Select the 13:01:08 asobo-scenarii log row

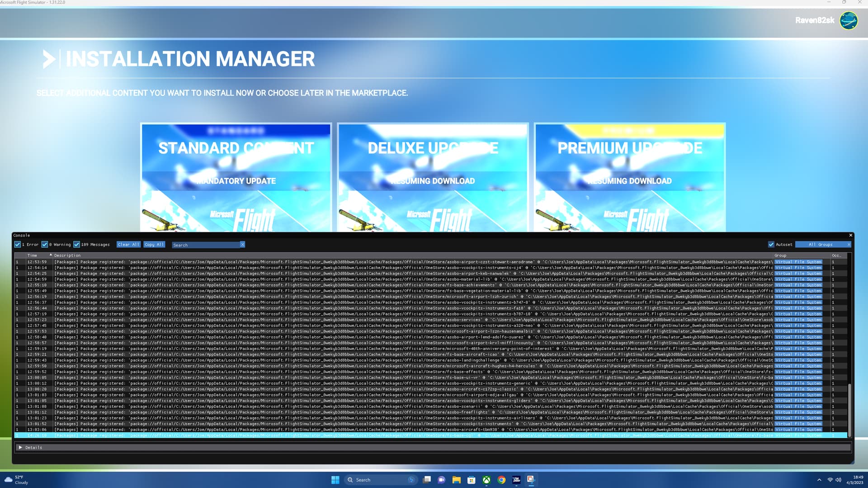pyautogui.click(x=431, y=407)
